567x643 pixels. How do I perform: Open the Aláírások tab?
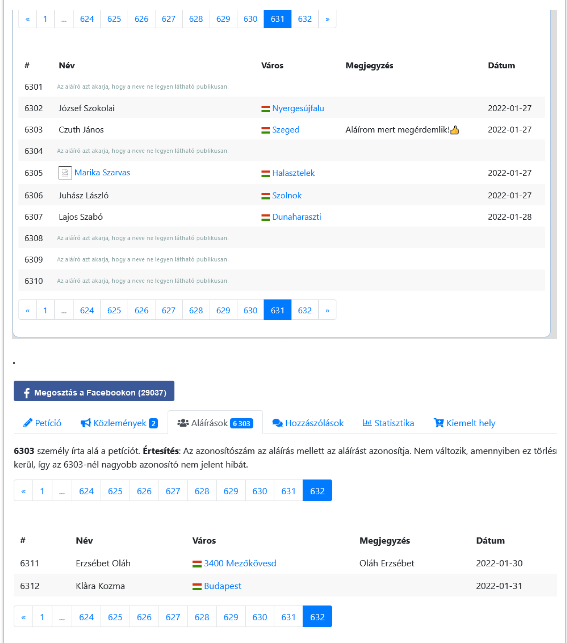coord(215,423)
